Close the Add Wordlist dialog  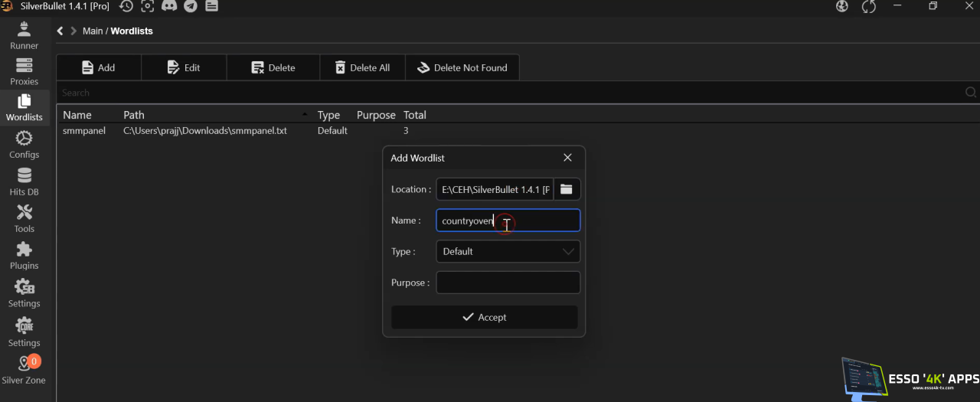tap(567, 158)
